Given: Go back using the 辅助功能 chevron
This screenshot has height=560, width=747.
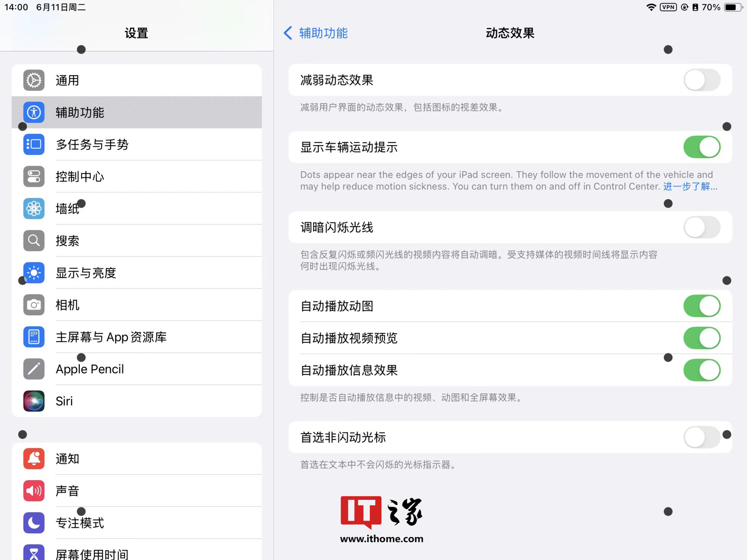Looking at the screenshot, I should click(x=288, y=33).
